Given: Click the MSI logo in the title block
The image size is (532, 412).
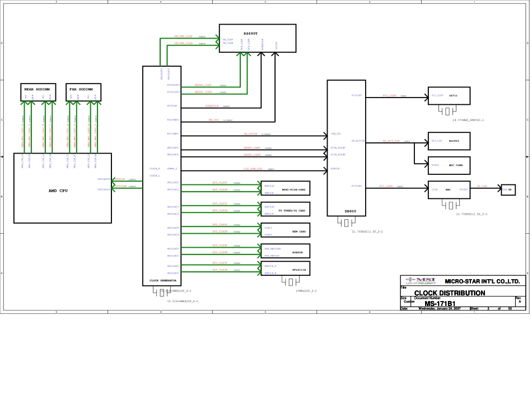Looking at the screenshot, I should (419, 280).
